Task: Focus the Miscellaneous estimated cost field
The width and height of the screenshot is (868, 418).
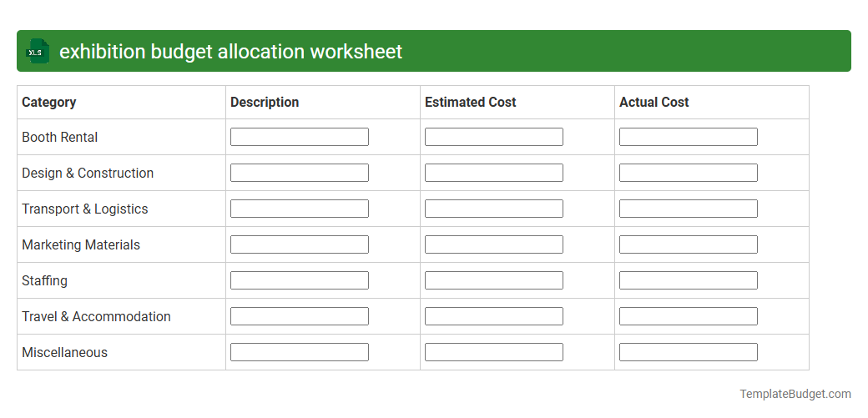Action: click(494, 353)
